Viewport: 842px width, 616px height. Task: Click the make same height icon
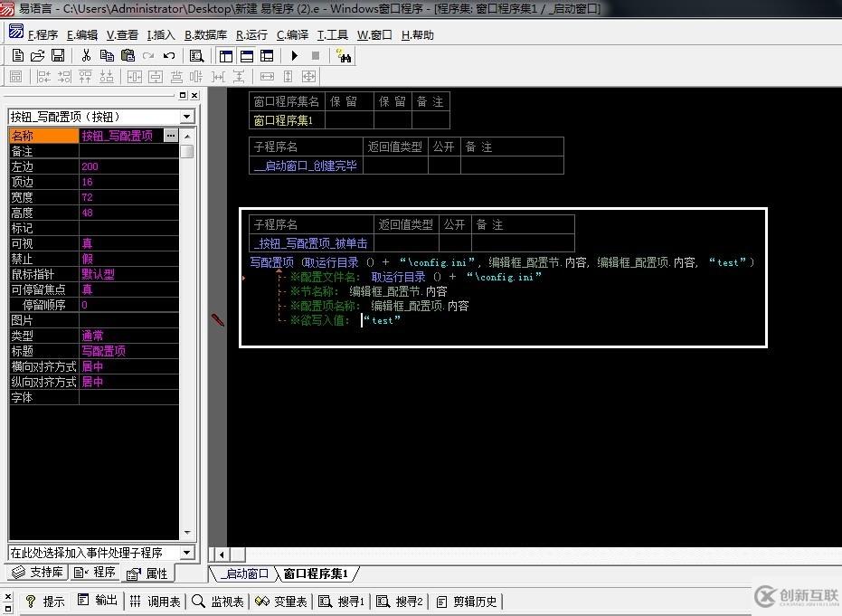(288, 77)
